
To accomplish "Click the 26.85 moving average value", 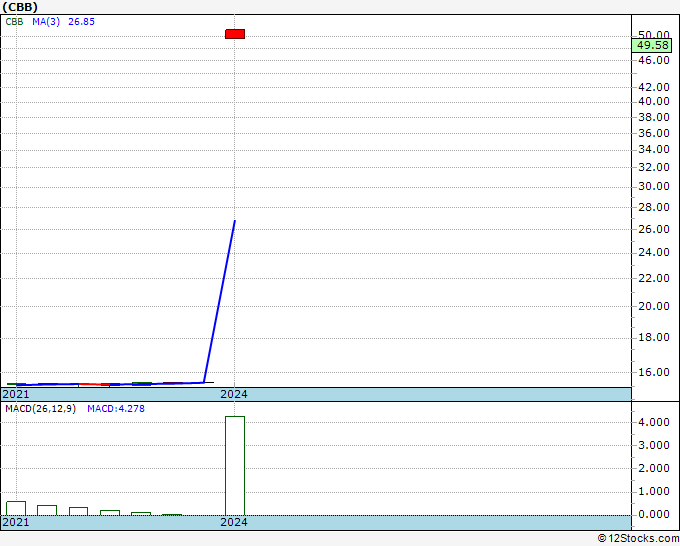I will pos(82,22).
